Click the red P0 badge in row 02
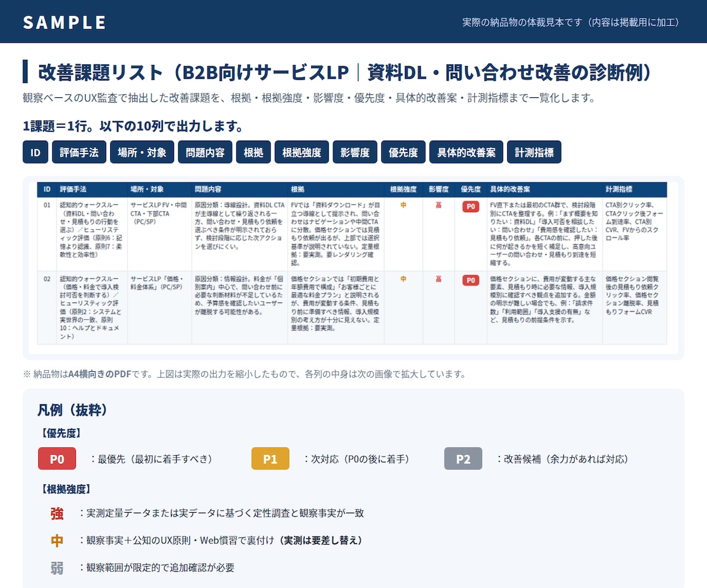 coord(471,280)
